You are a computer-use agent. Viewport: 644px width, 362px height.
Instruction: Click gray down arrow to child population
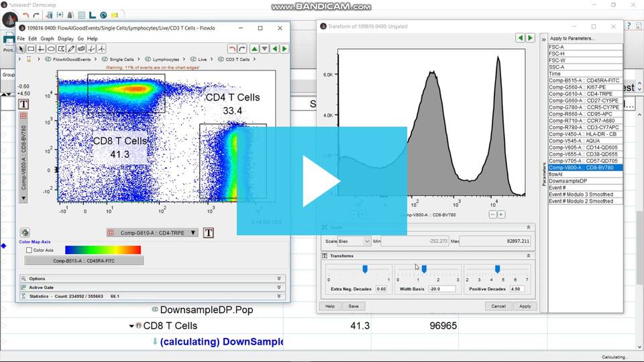coord(265,49)
